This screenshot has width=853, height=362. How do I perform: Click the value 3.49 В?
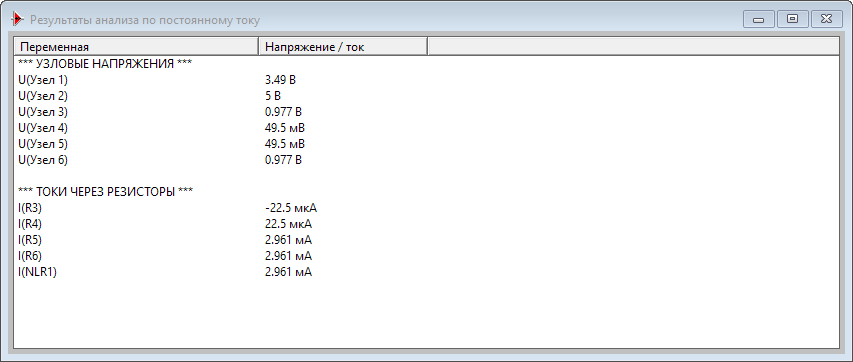[x=280, y=80]
